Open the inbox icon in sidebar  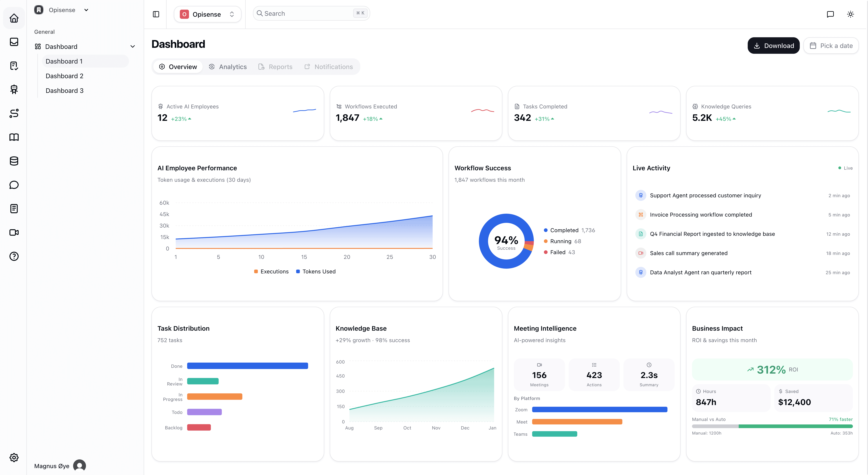pyautogui.click(x=14, y=42)
